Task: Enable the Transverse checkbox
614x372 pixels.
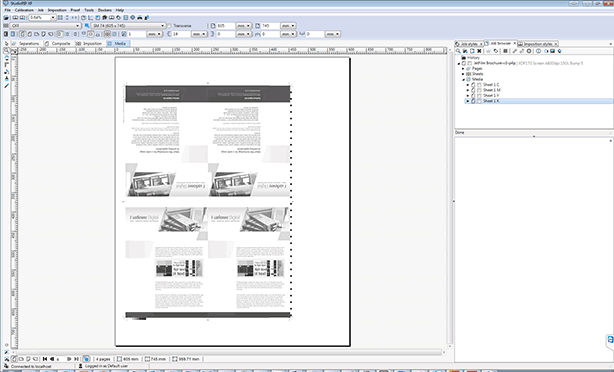Action: click(170, 25)
